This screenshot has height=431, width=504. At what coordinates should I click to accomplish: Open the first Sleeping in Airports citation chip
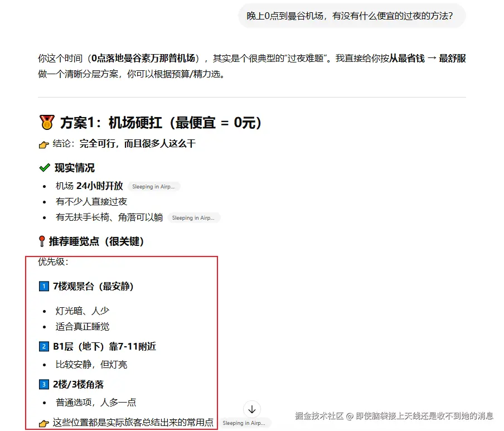click(154, 187)
